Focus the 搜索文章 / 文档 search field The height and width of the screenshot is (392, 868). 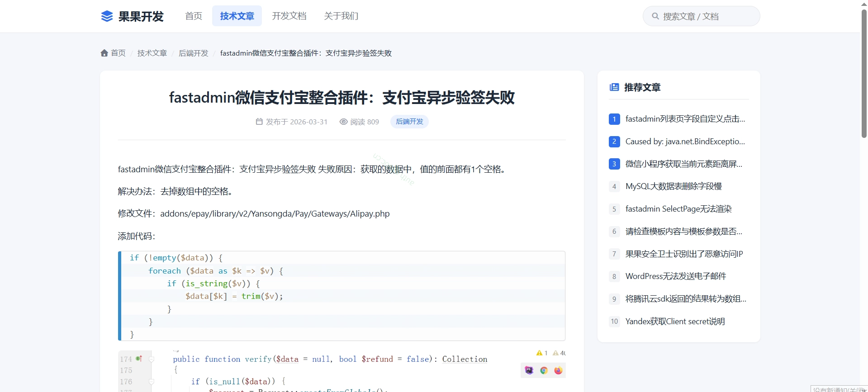[x=701, y=16]
